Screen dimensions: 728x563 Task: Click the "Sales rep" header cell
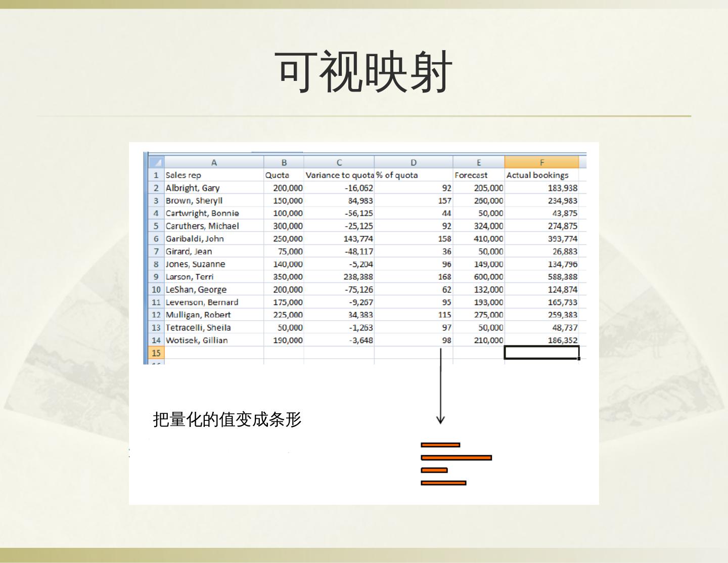214,175
